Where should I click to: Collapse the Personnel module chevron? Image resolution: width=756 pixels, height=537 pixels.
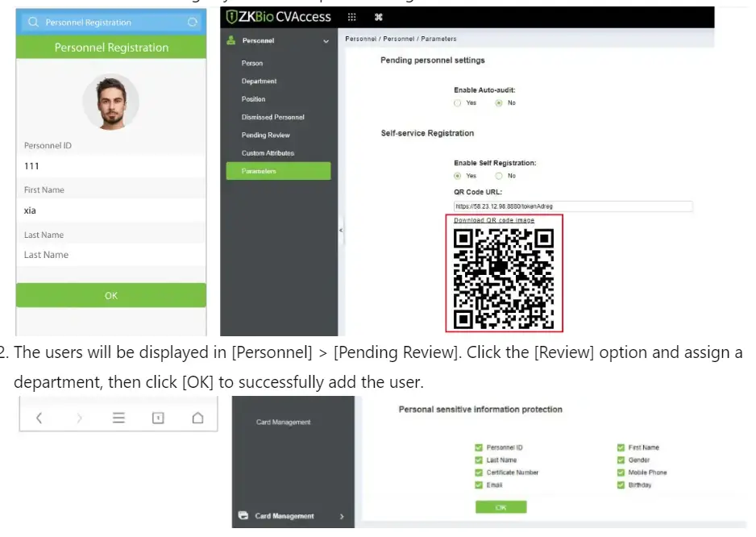326,41
